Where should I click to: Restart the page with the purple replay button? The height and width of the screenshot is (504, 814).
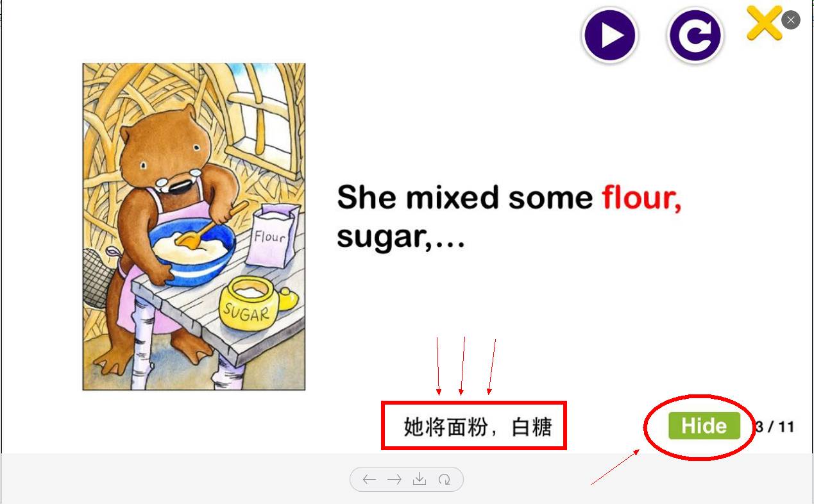[x=695, y=37]
